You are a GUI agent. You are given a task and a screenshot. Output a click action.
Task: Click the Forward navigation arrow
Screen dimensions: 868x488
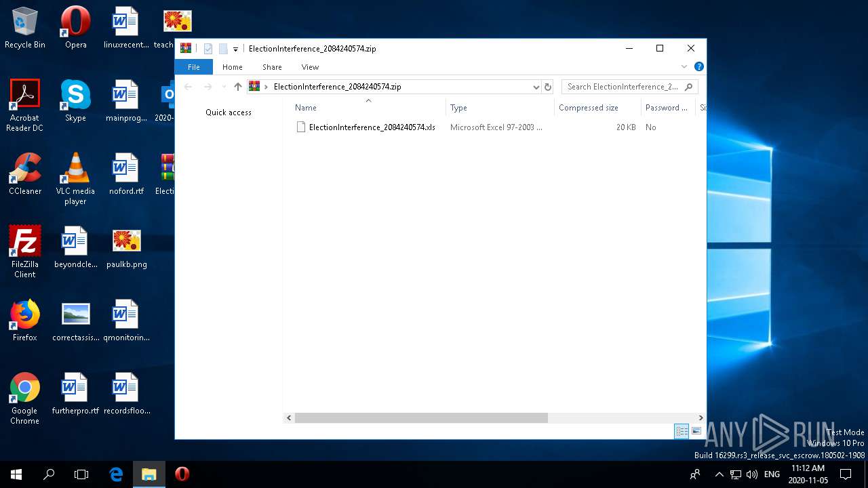[x=208, y=87]
